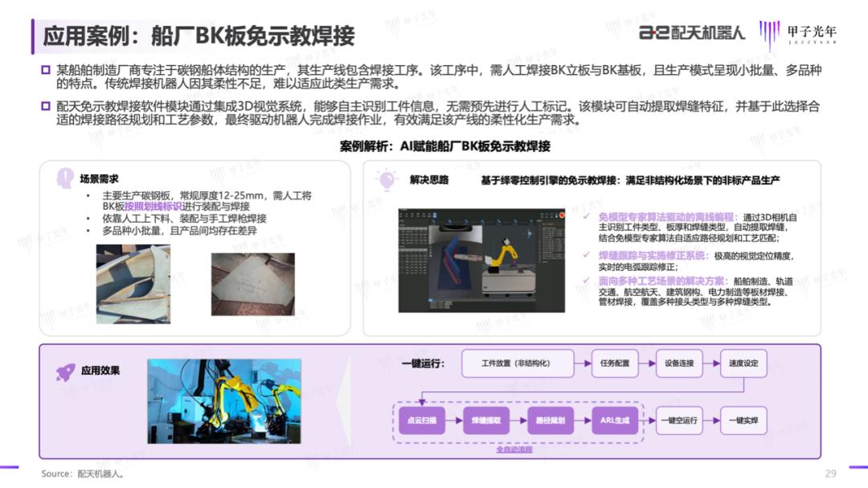868x488 pixels.
Task: Open the 全自动流程 underlined label
Action: 514,449
